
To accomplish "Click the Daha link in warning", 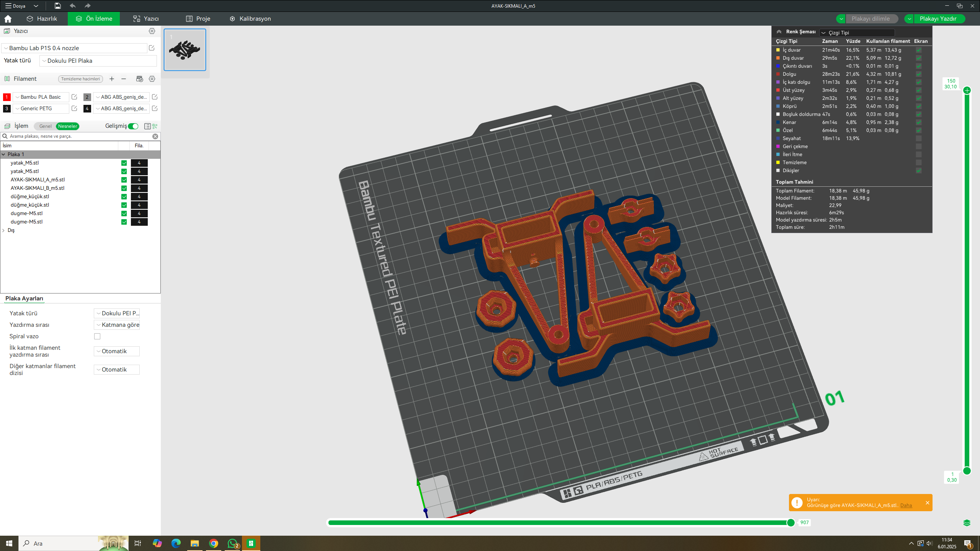I will coord(906,505).
